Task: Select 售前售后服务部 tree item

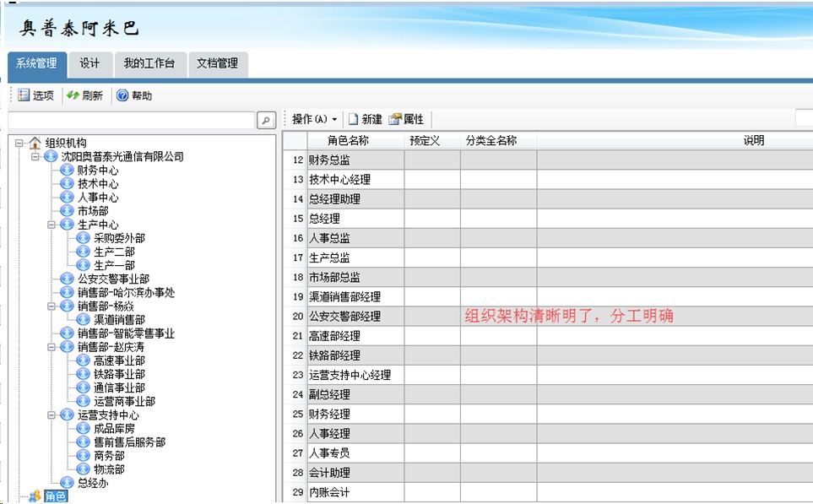Action: pyautogui.click(x=129, y=442)
